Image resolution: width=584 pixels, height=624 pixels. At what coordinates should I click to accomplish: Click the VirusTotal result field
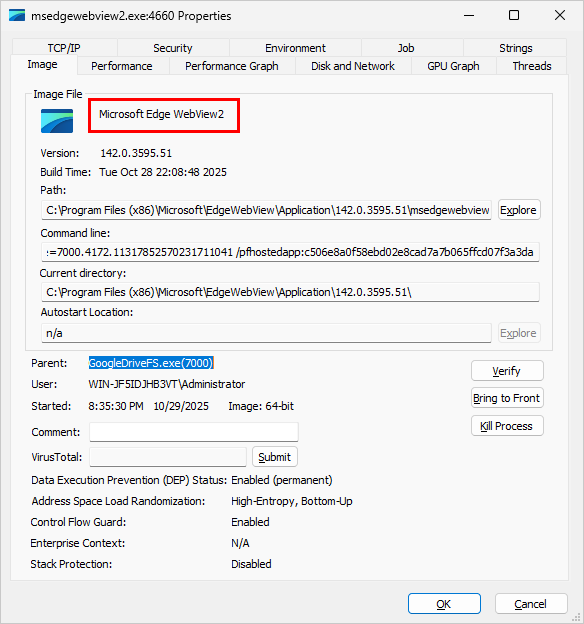(x=168, y=457)
